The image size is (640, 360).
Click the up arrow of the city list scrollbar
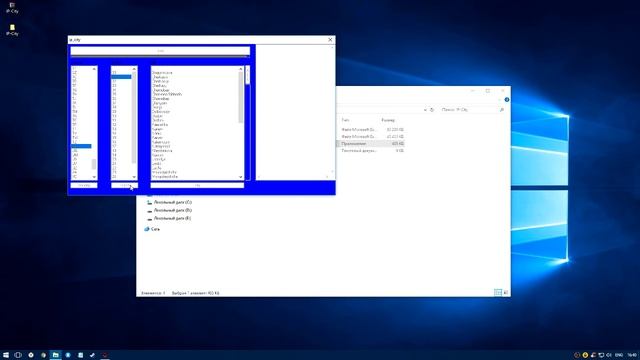coord(240,69)
